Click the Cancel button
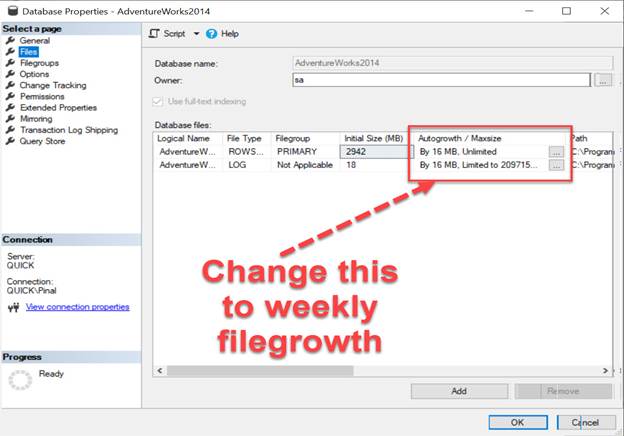The width and height of the screenshot is (624, 436). 586,422
